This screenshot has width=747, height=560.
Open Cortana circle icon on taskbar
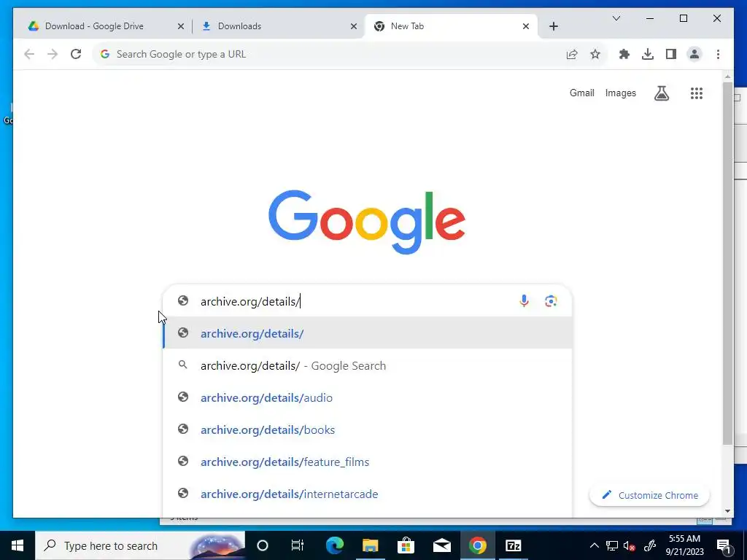coord(263,545)
